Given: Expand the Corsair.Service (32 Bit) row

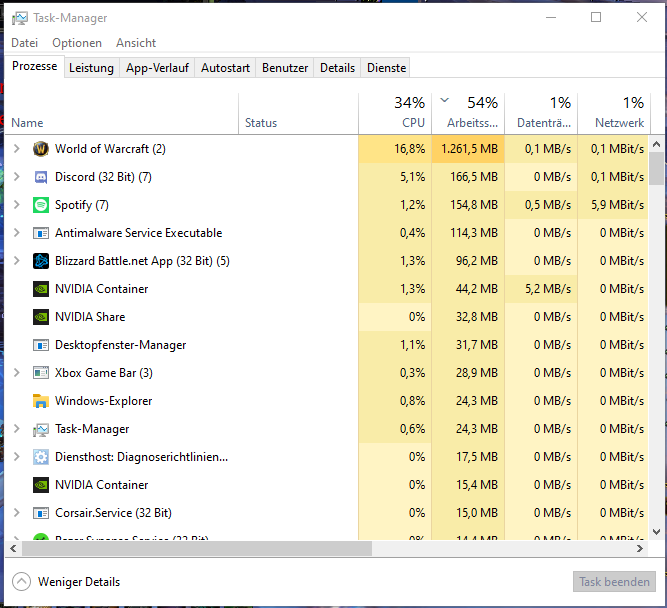Looking at the screenshot, I should (17, 513).
